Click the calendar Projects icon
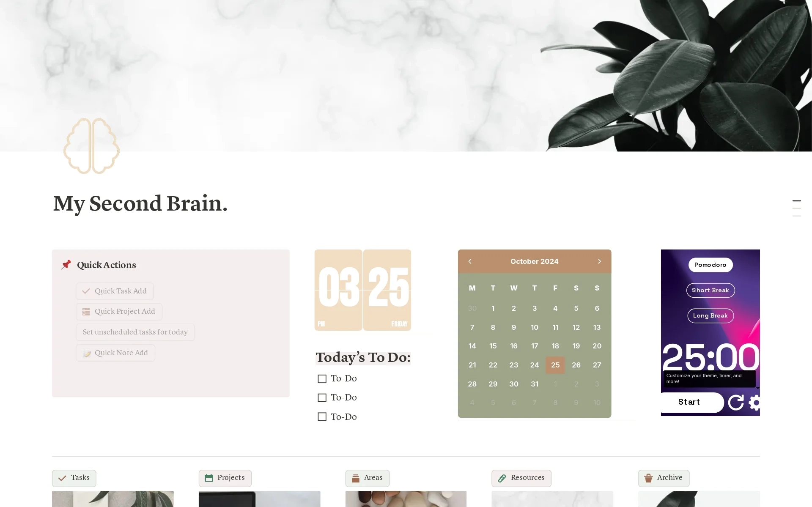Screen dimensions: 812x507 point(208,478)
